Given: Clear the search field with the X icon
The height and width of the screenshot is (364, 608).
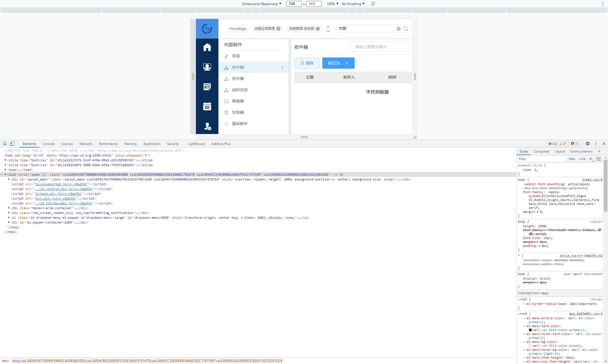Looking at the screenshot, I should [x=399, y=29].
